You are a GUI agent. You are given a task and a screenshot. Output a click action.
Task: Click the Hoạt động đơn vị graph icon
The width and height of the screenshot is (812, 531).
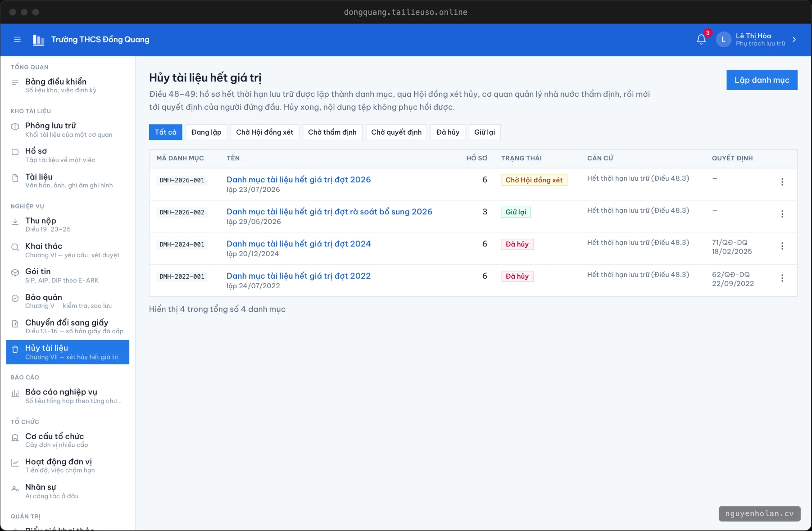(15, 463)
